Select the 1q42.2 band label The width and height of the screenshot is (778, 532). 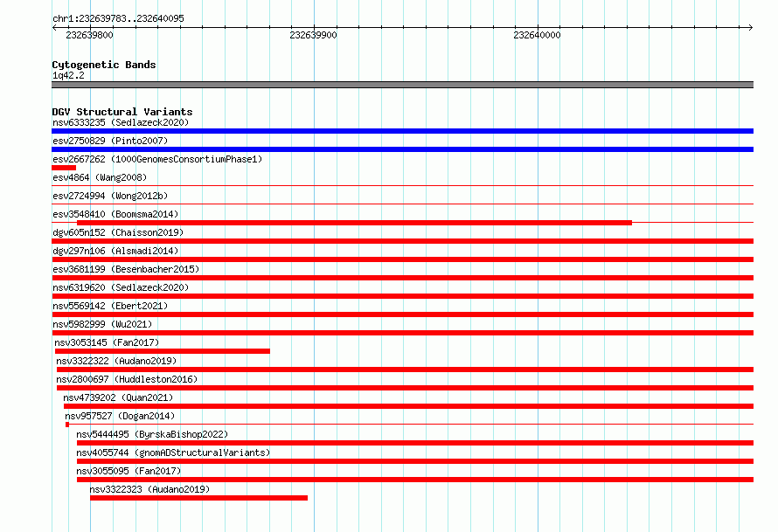pos(68,75)
